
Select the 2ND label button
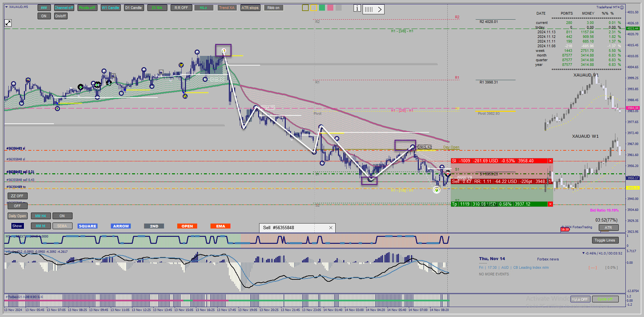[154, 226]
